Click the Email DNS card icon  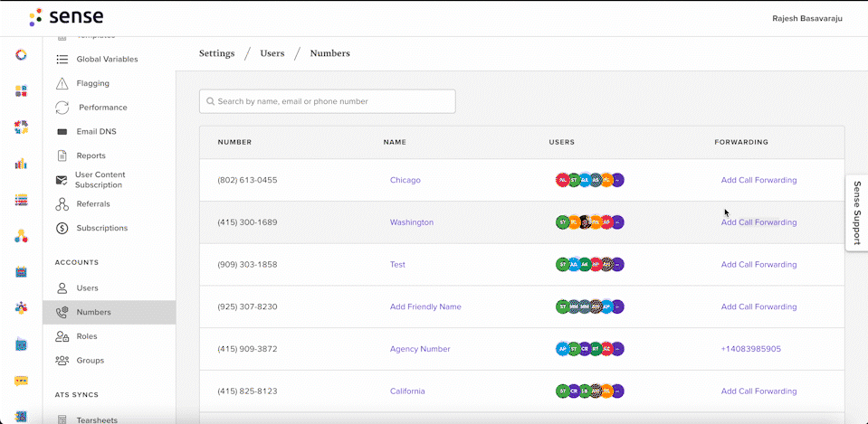click(62, 132)
